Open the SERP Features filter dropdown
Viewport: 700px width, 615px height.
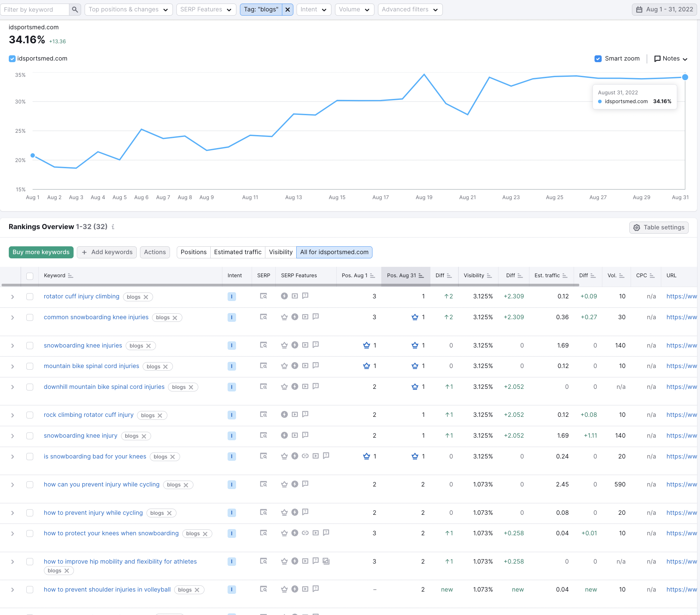pos(206,9)
